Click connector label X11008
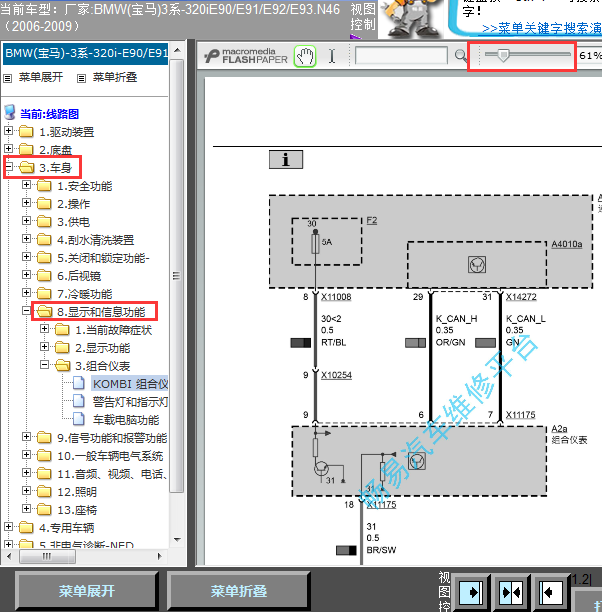 coord(336,297)
